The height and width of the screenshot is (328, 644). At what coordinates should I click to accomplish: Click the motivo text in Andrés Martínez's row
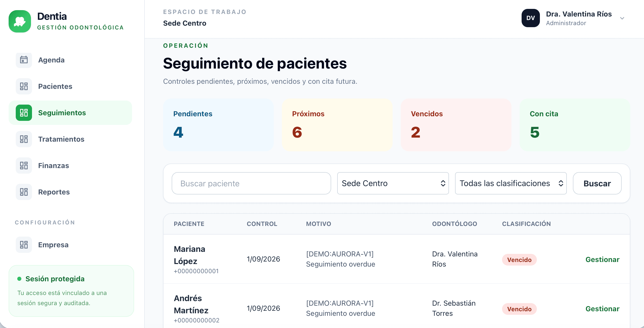pyautogui.click(x=341, y=308)
